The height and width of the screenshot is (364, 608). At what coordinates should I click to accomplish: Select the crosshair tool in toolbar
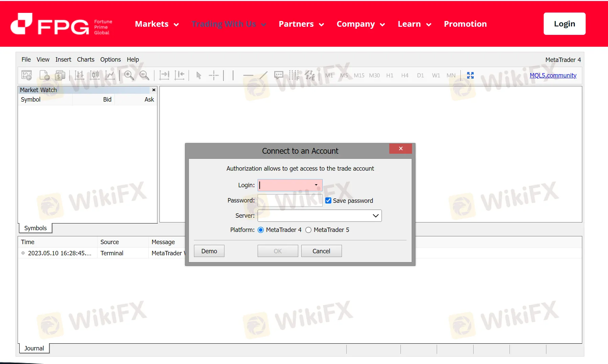[x=214, y=75]
